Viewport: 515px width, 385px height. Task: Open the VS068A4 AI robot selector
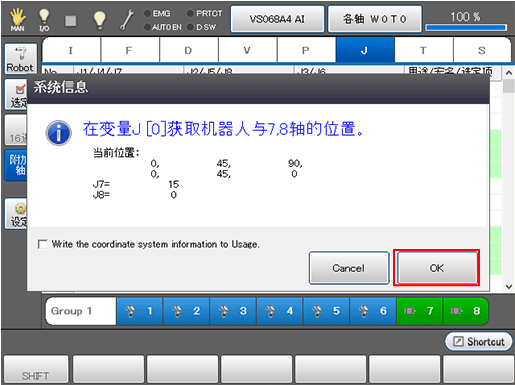277,19
